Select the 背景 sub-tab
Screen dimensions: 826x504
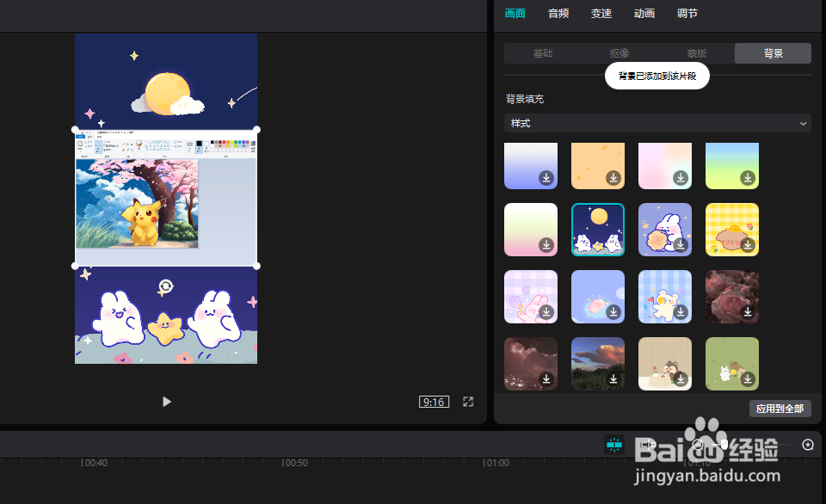click(x=773, y=53)
